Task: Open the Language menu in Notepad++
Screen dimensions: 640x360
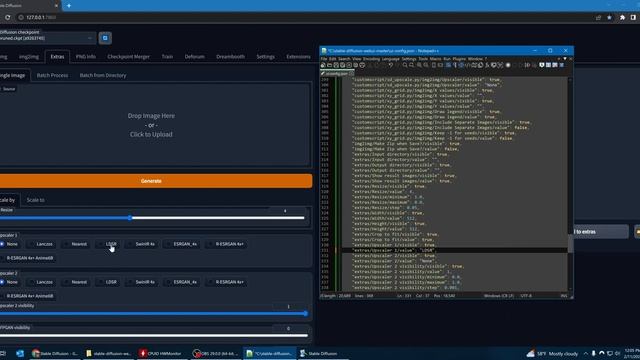Action: tap(390, 59)
